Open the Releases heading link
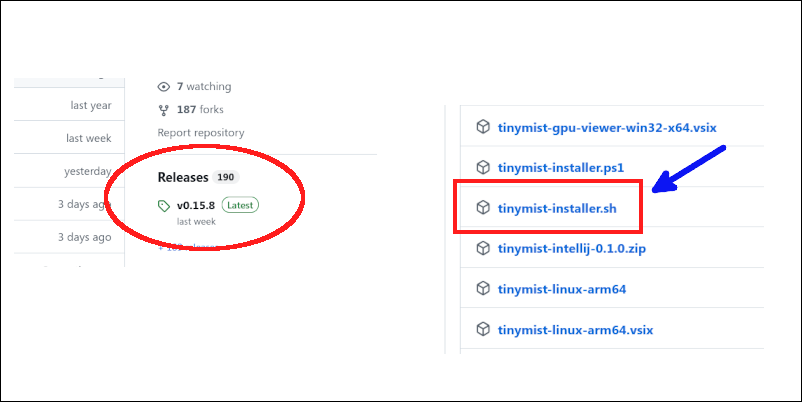Screen dimensions: 802x402 pos(183,177)
